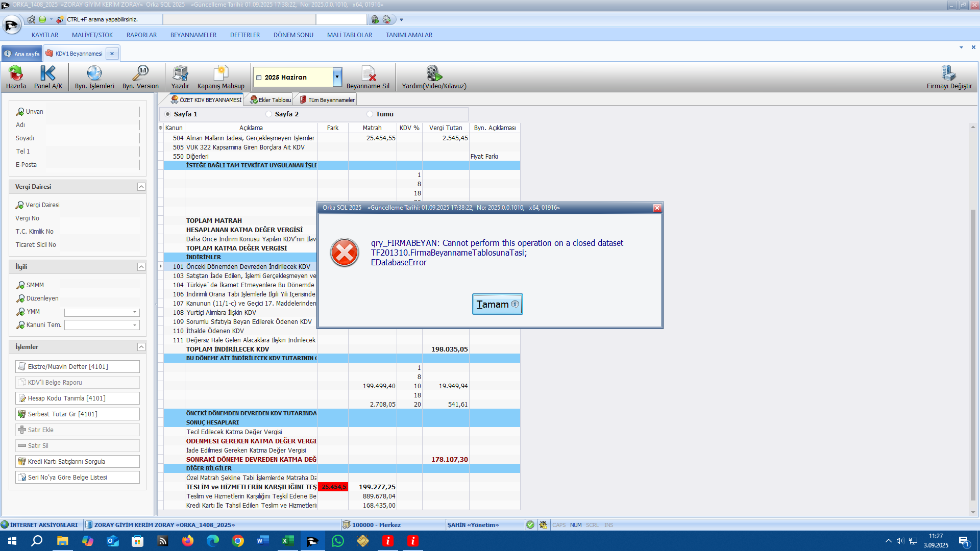The height and width of the screenshot is (551, 980).
Task: Collapse the Vergi Dairesi panel
Action: coord(141,187)
